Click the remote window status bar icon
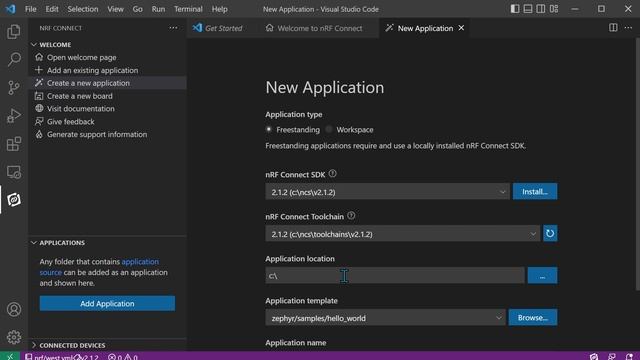The image size is (640, 360). click(10, 356)
